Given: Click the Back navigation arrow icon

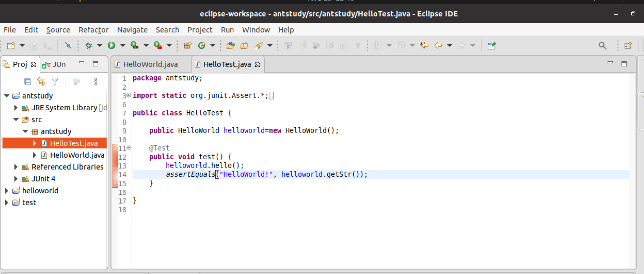Looking at the screenshot, I should pyautogui.click(x=438, y=45).
